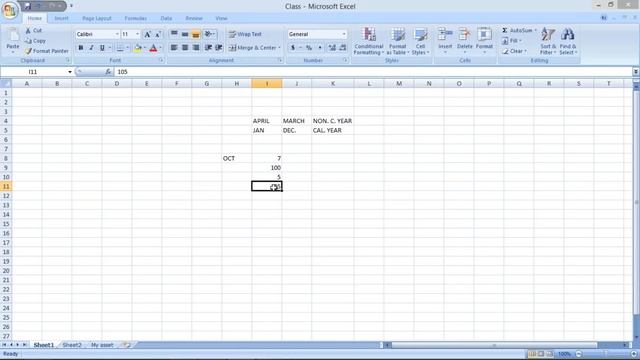The image size is (640, 360).
Task: Select the Select All corner button
Action: (x=6, y=84)
